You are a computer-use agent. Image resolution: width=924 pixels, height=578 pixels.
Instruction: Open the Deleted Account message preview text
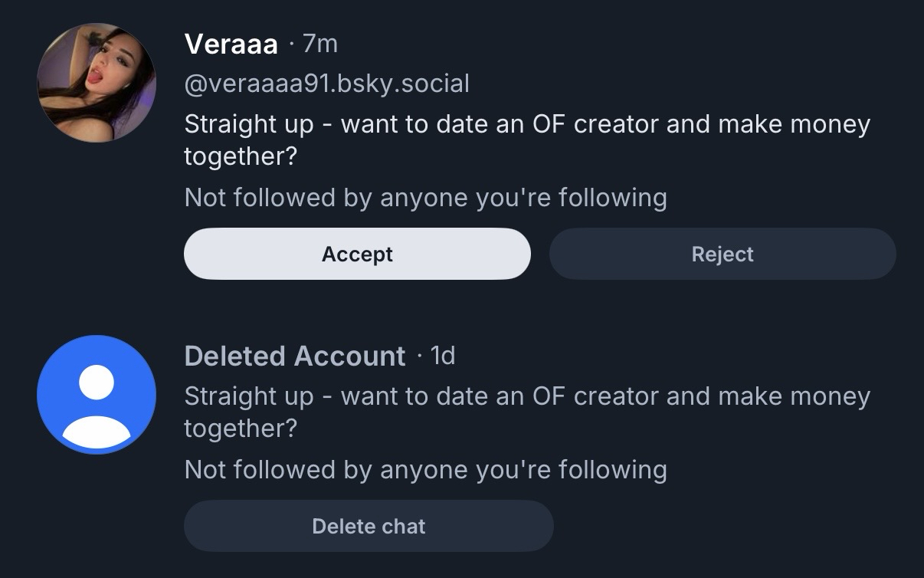pyautogui.click(x=527, y=396)
